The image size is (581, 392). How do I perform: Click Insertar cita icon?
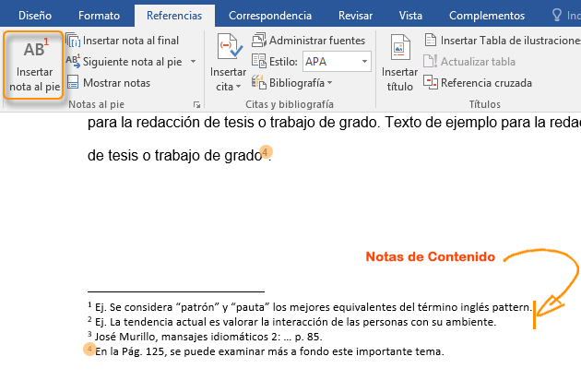230,47
